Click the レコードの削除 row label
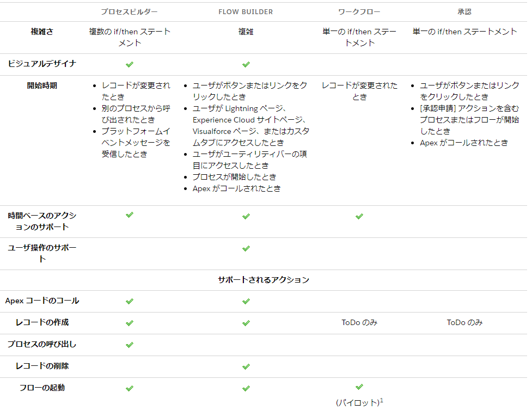 [42, 366]
